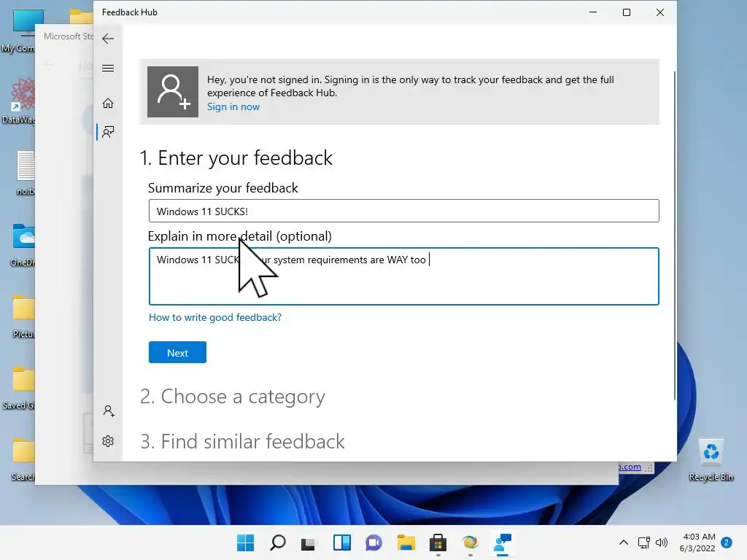
Task: Go to Feedback Hub Home icon
Action: (108, 104)
